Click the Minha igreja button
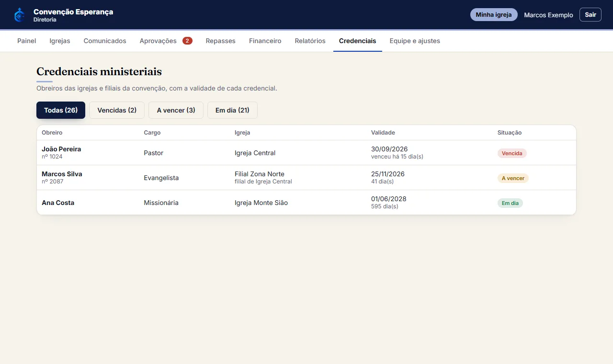The width and height of the screenshot is (613, 364). point(494,15)
